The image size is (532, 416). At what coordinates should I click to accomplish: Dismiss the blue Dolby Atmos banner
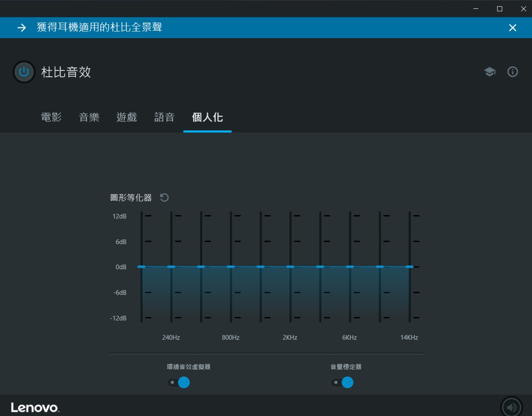[512, 27]
